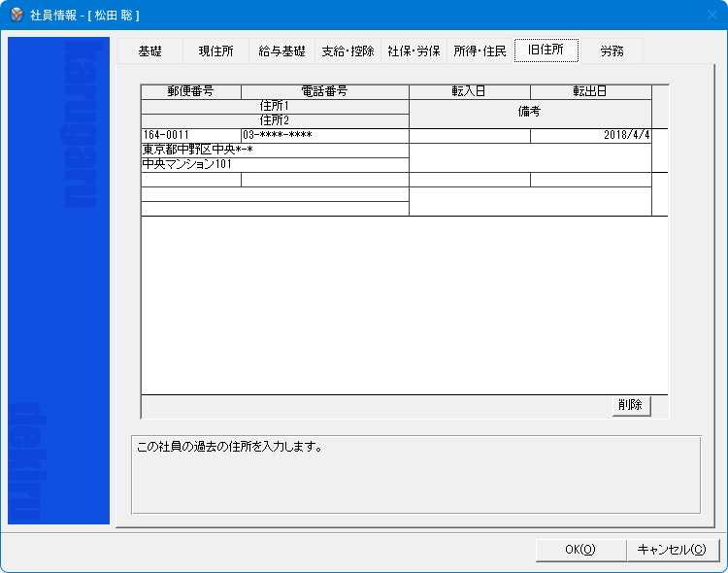Open the 現住所 tab

[215, 51]
